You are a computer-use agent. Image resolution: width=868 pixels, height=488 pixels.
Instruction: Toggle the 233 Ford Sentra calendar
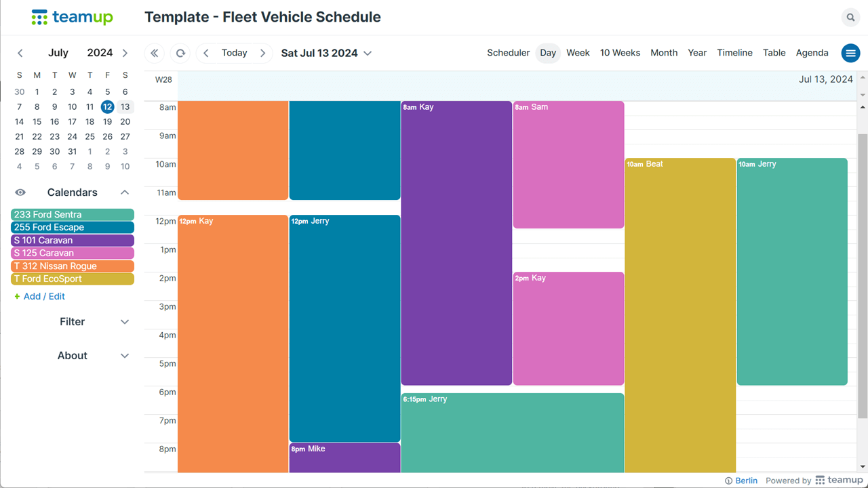[73, 214]
